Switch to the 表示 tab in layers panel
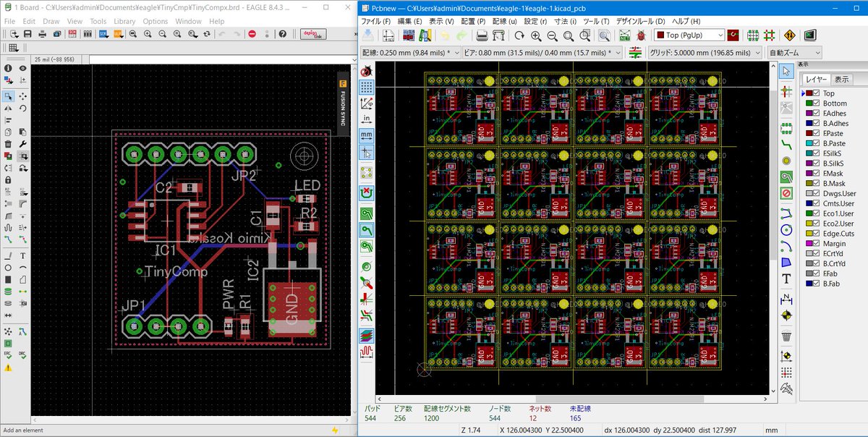 pos(841,80)
